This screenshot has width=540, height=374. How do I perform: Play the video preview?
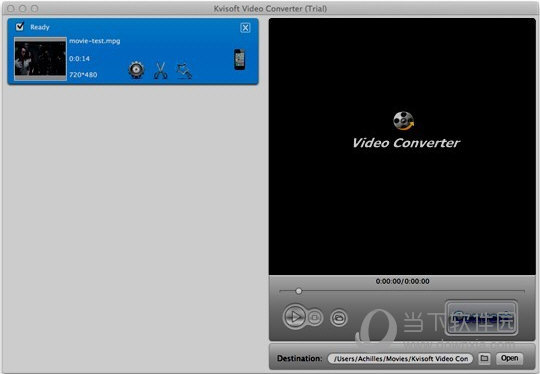tap(294, 316)
